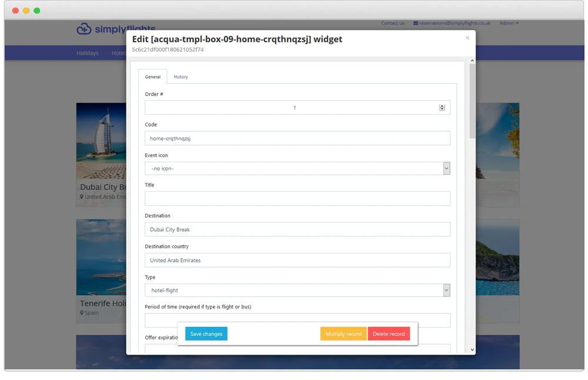Click the macOS green maximize window button
Viewport: 588px width, 380px height.
coord(37,11)
